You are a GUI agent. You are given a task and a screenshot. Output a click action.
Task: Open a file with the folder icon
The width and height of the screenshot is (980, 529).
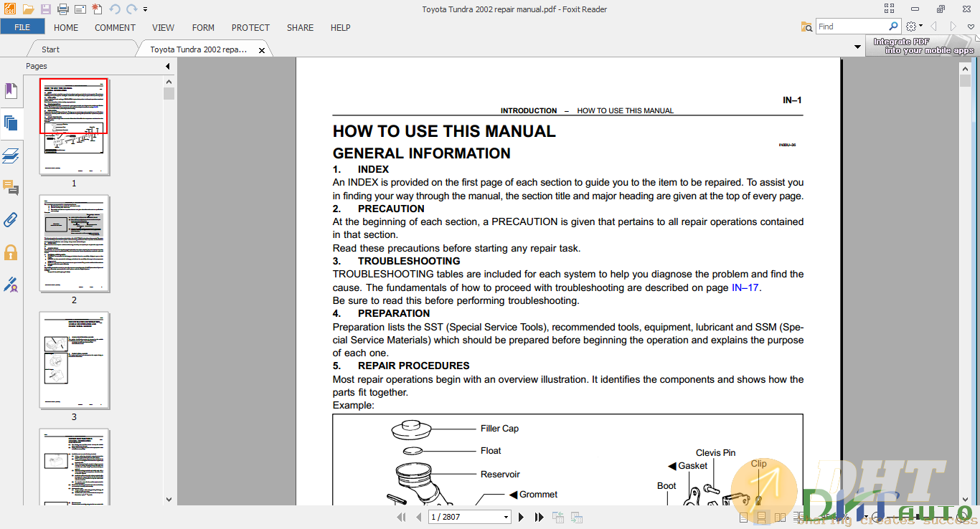click(x=28, y=9)
